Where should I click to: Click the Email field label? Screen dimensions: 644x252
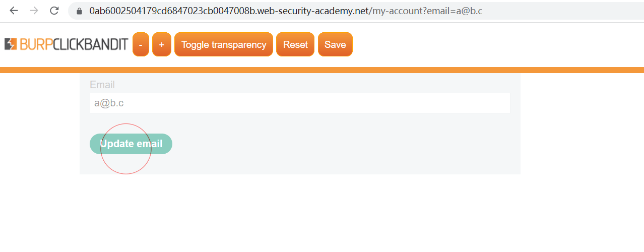(x=102, y=85)
